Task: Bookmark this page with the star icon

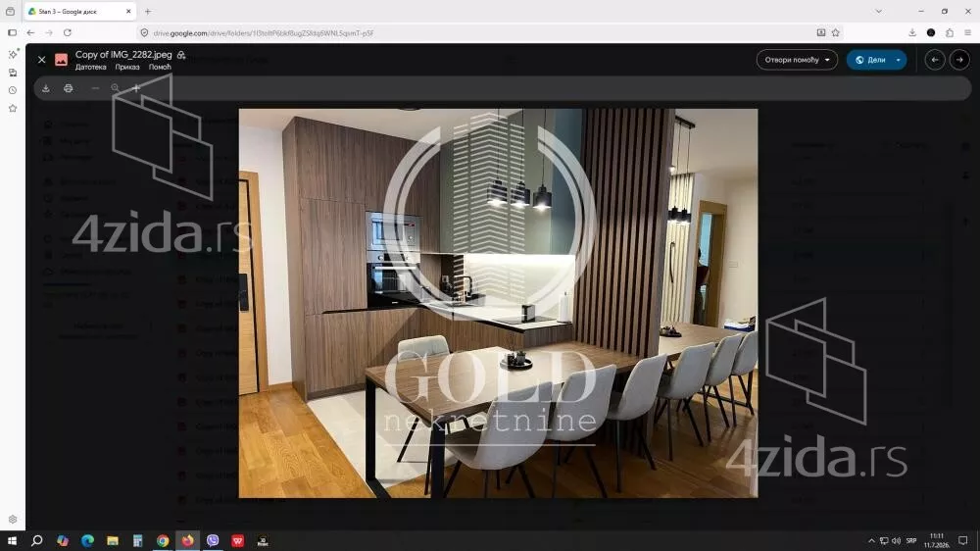Action: click(x=836, y=32)
